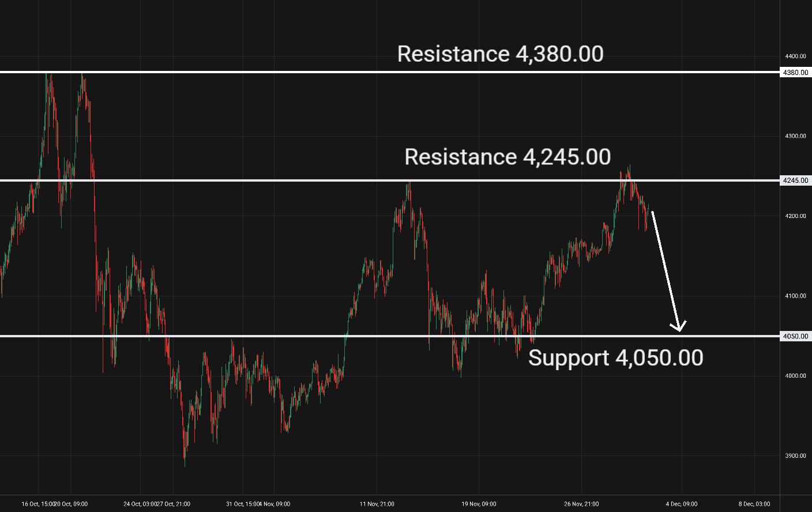Screen dimensions: 812x512
Task: Select the "Support 4,050.00" text annotation
Action: (x=615, y=358)
